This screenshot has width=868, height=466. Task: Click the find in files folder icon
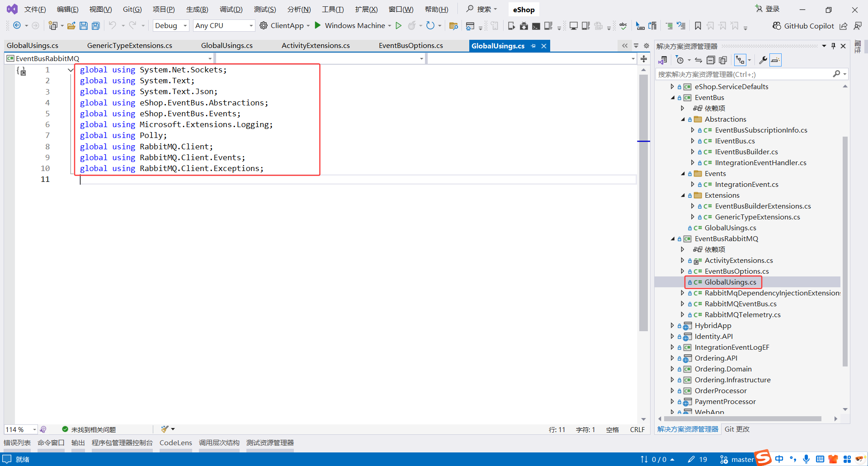click(x=453, y=26)
